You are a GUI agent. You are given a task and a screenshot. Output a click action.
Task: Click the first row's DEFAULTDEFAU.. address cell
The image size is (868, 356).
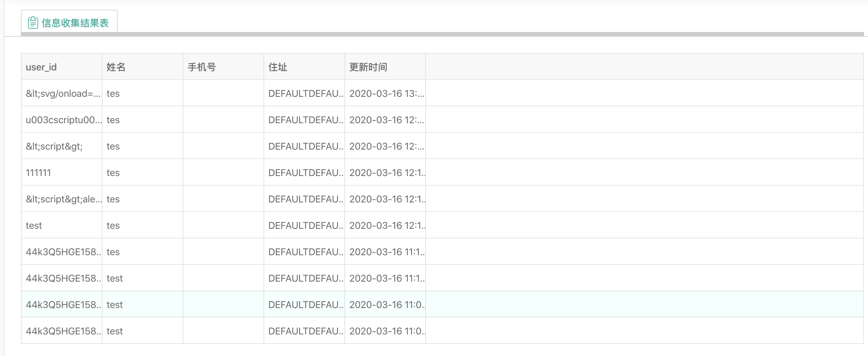(x=305, y=94)
